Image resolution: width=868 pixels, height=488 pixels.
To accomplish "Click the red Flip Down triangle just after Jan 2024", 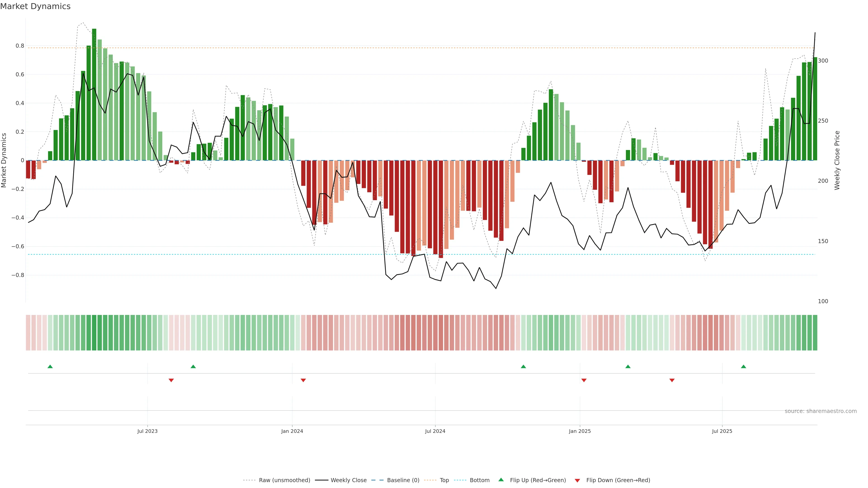I will (x=303, y=380).
